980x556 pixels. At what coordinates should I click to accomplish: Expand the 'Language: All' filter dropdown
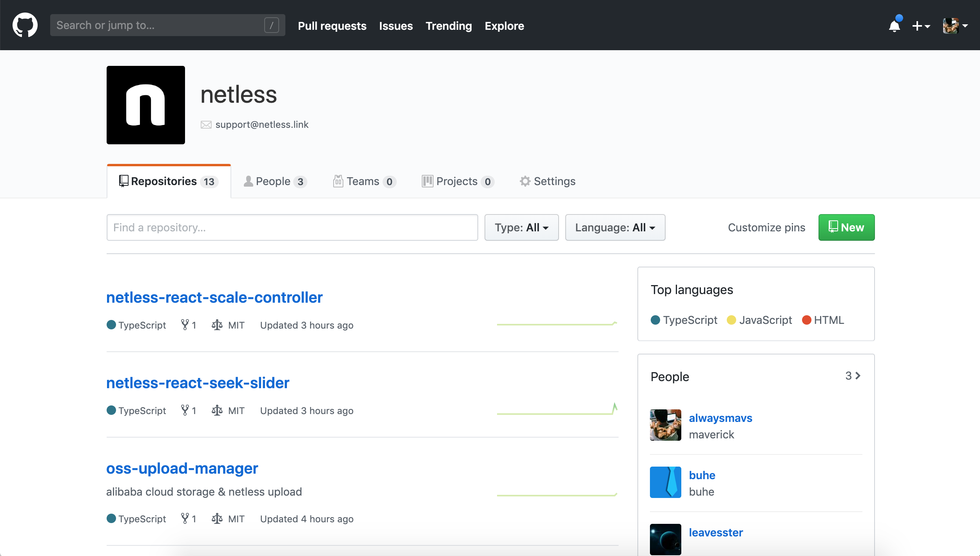pyautogui.click(x=615, y=227)
